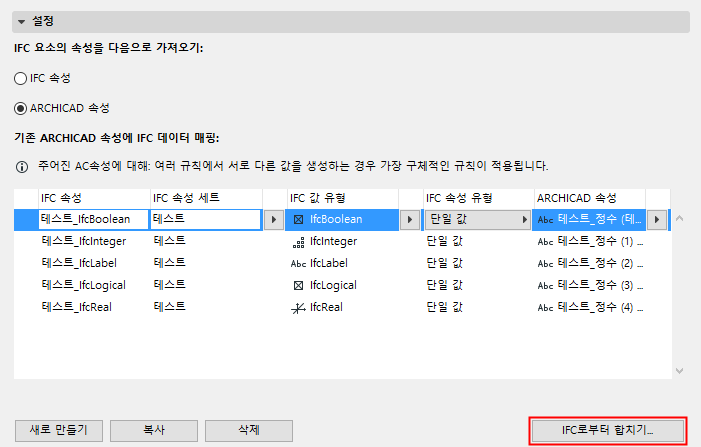Click 테스트 set cell in IfcLabel row
Screen dimensions: 701x447
(169, 263)
